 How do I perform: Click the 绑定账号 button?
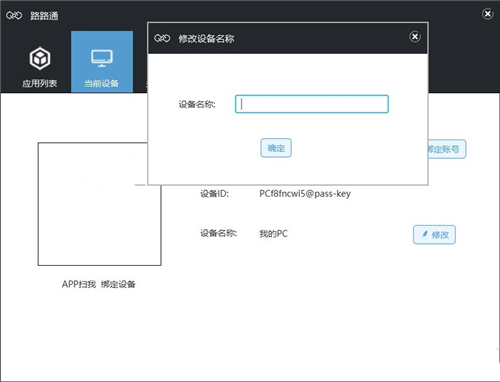coord(447,149)
